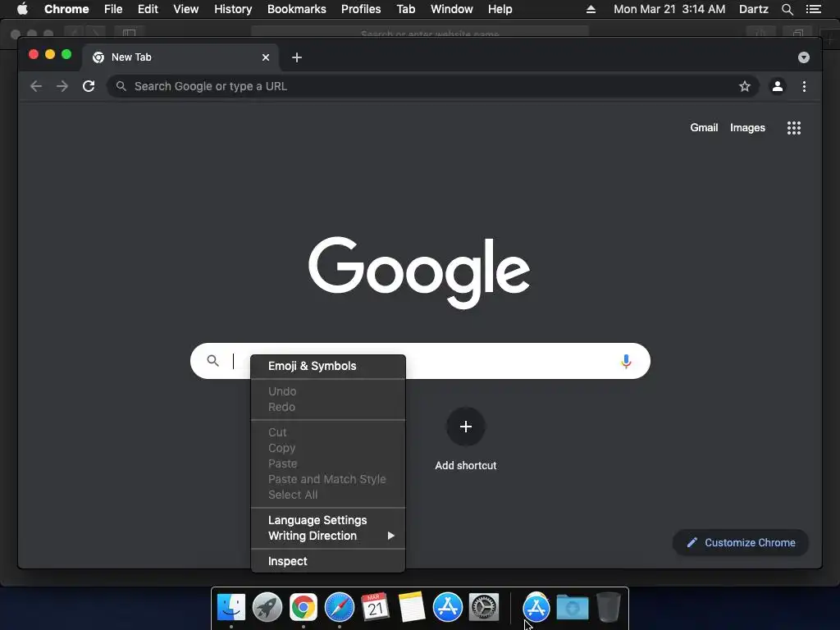Open the Bookmarks menu
This screenshot has height=630, width=840.
click(x=297, y=9)
